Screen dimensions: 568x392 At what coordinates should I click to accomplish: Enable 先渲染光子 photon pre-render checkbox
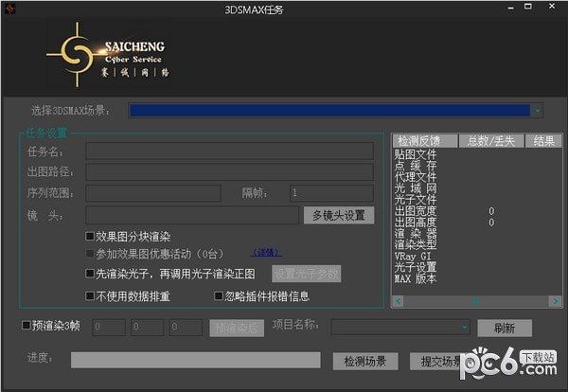[x=90, y=274]
